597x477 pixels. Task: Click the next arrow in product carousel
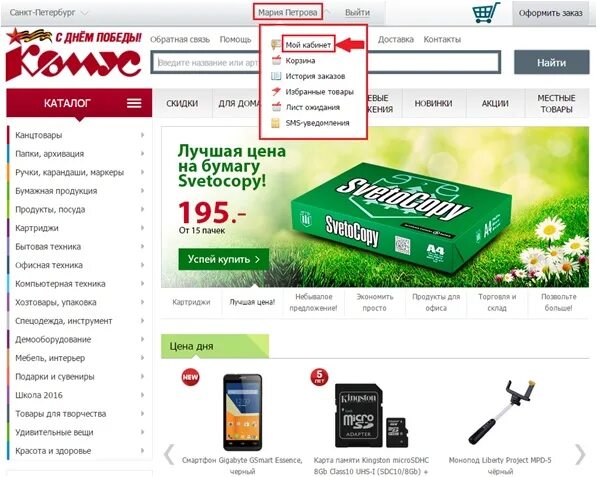(x=581, y=454)
